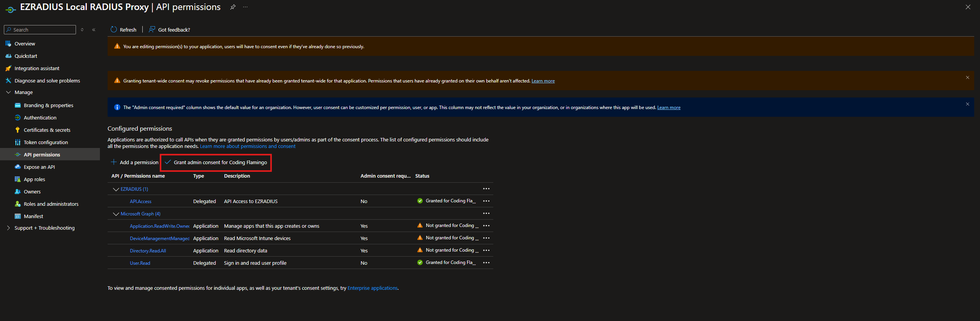Open ellipsis menu for EZRADIUS group row
This screenshot has height=321, width=980.
point(486,189)
